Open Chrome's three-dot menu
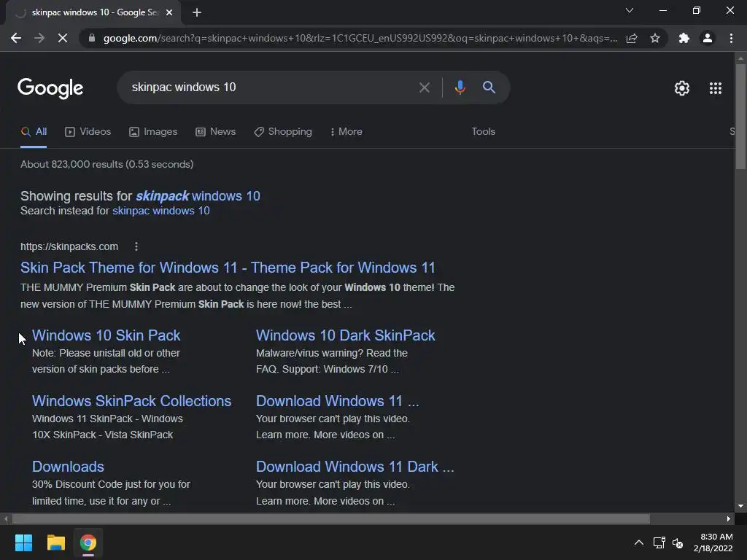Image resolution: width=747 pixels, height=560 pixels. pos(731,38)
